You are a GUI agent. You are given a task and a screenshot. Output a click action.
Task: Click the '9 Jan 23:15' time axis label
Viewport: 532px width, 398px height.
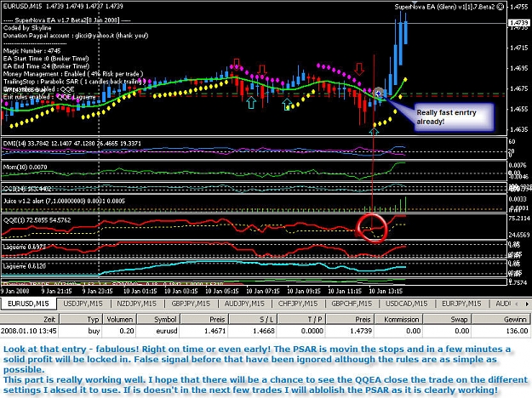tap(99, 291)
